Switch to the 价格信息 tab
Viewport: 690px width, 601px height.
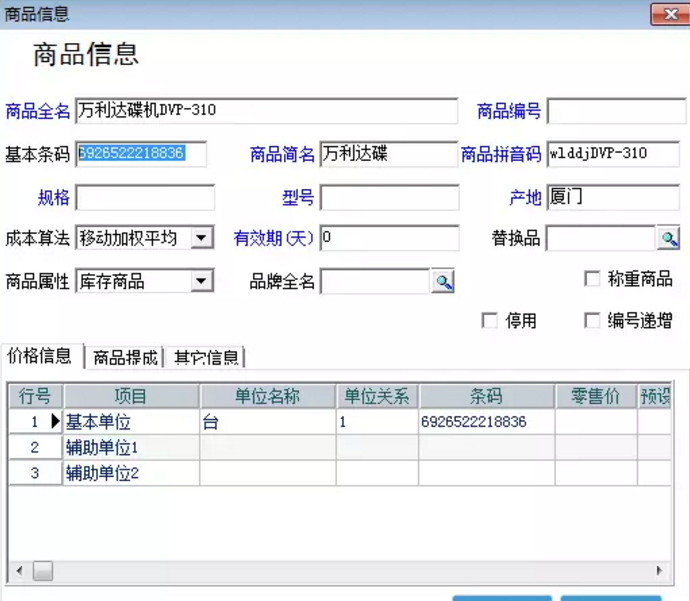coord(40,356)
